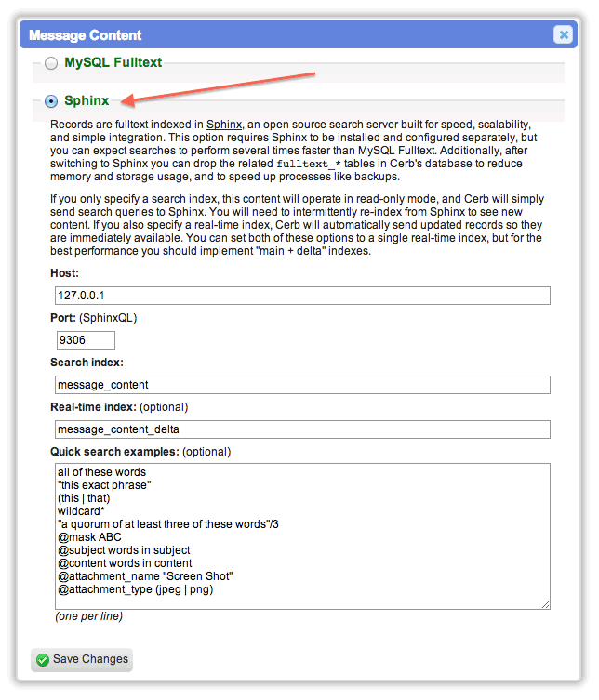This screenshot has height=700, width=599.
Task: Focus the SphinxQL Port field
Action: point(86,340)
